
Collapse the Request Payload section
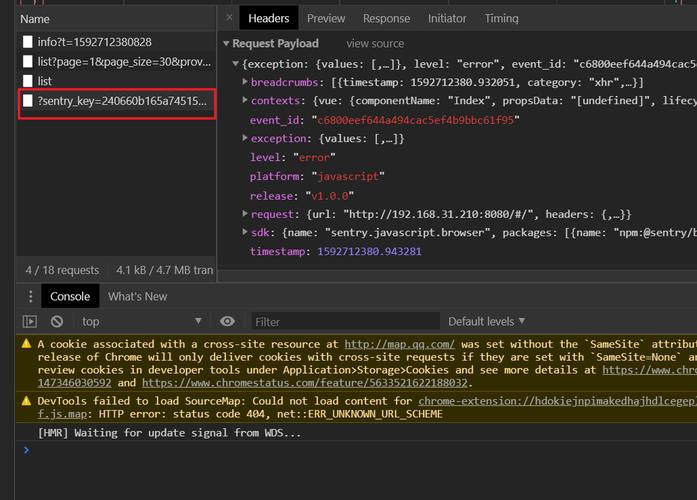[226, 44]
